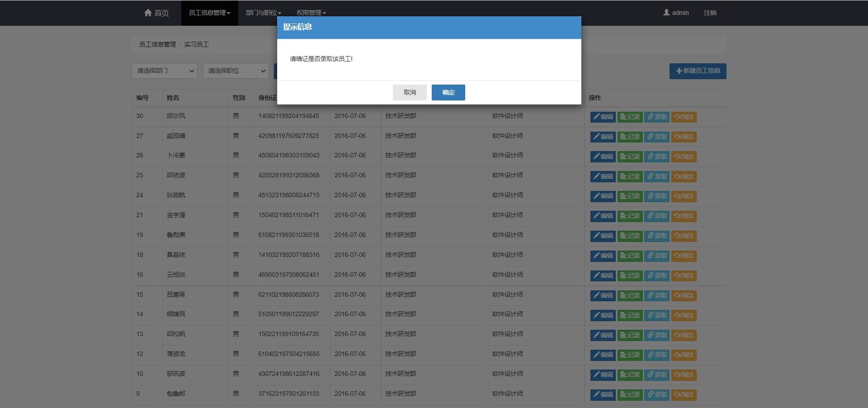
Task: Edit employee number 10
Action: pos(603,375)
